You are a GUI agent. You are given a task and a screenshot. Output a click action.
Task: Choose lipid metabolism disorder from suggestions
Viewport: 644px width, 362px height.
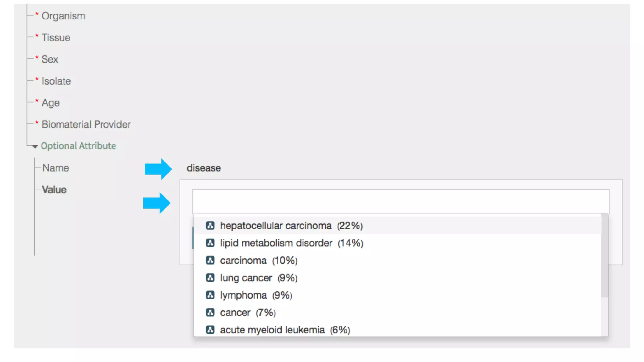[x=291, y=243]
